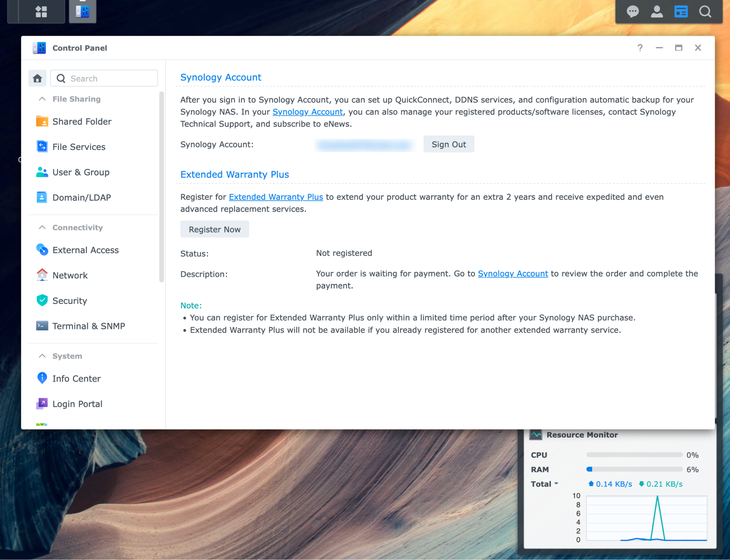
Task: Go to External Access settings
Action: 85,250
